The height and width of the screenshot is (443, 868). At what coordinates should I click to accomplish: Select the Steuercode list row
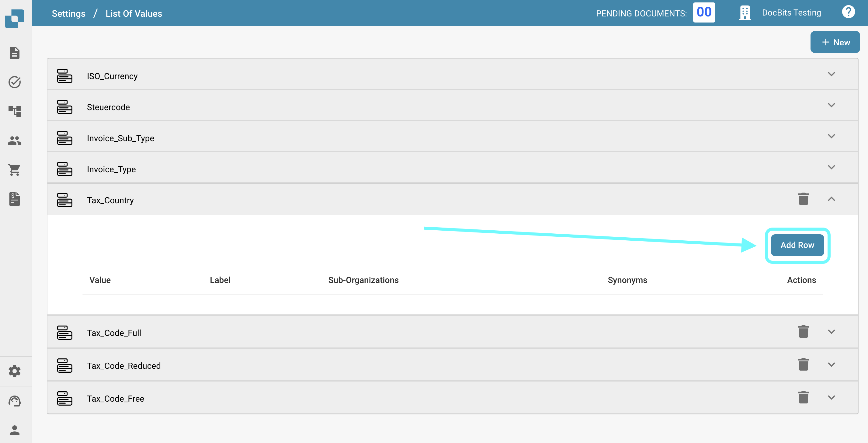(108, 107)
